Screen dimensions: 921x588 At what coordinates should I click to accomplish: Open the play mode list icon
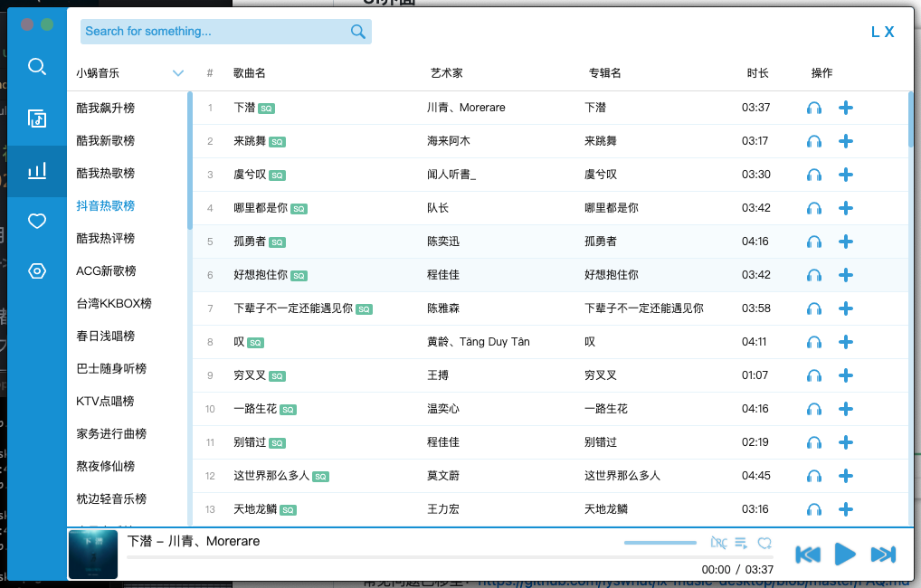(741, 543)
